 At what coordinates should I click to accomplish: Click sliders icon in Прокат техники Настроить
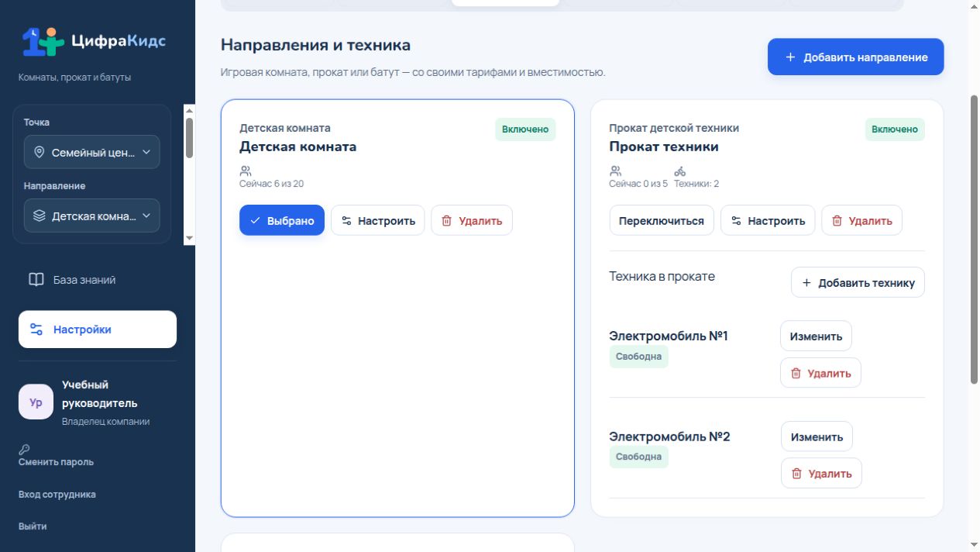736,221
